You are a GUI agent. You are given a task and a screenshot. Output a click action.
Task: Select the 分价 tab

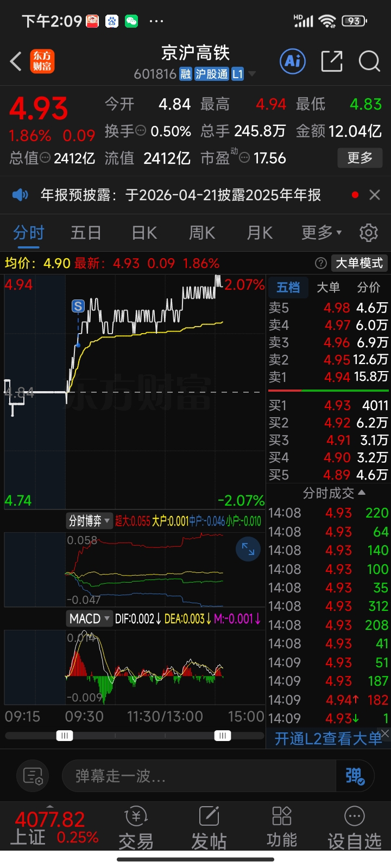pyautogui.click(x=369, y=288)
